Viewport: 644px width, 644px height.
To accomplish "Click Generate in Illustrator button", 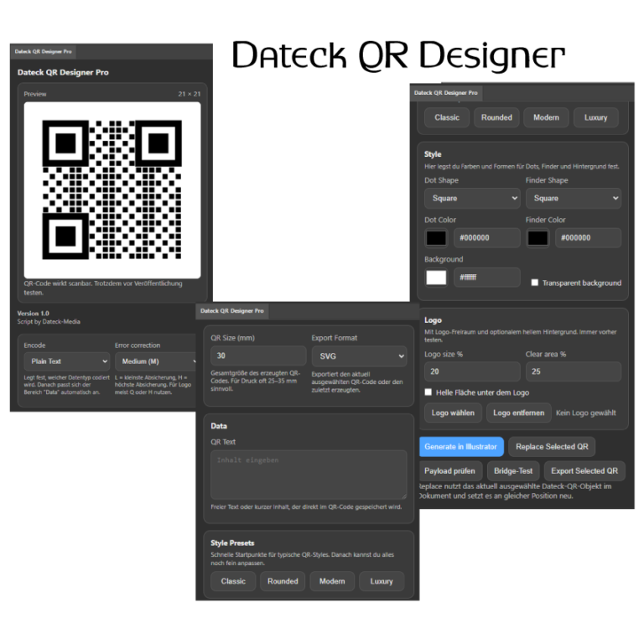I will click(x=461, y=446).
